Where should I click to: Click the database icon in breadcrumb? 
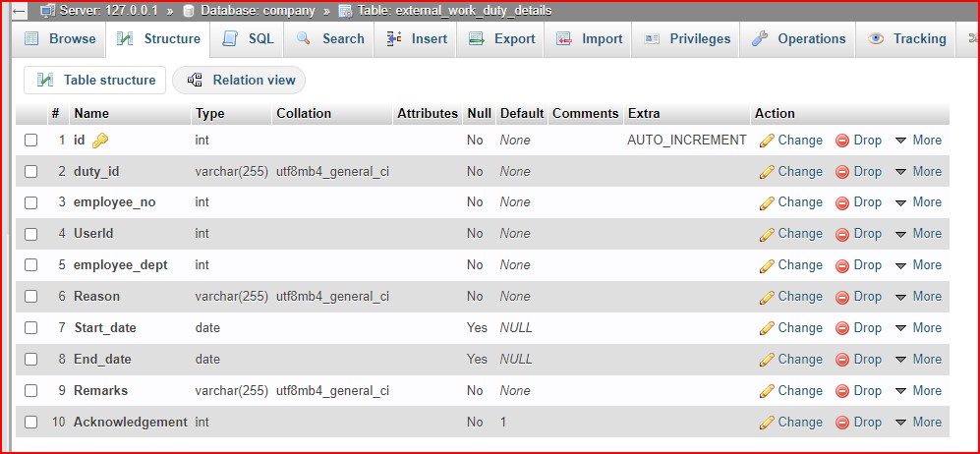188,11
